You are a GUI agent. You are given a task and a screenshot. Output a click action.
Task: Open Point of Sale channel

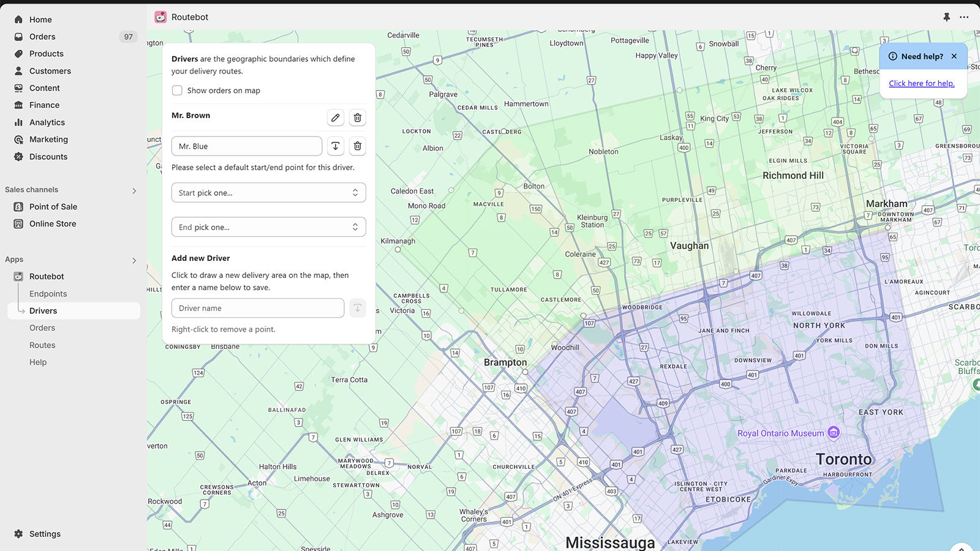click(53, 207)
